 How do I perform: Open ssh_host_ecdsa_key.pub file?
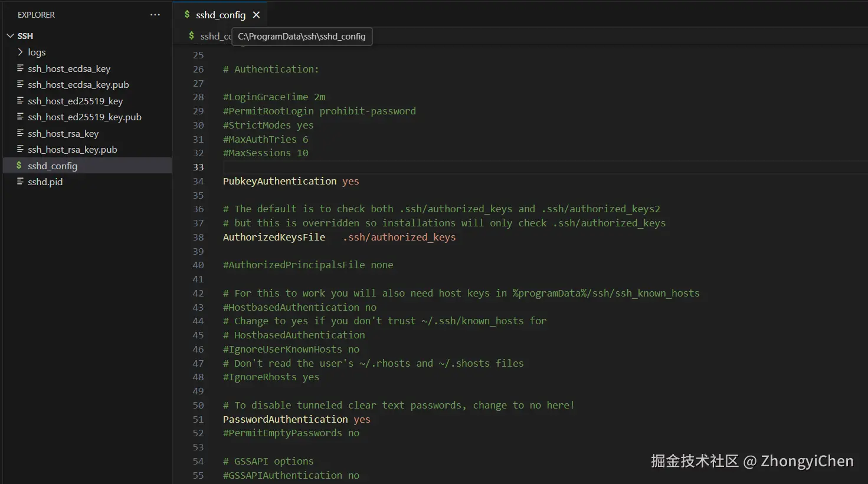(78, 85)
